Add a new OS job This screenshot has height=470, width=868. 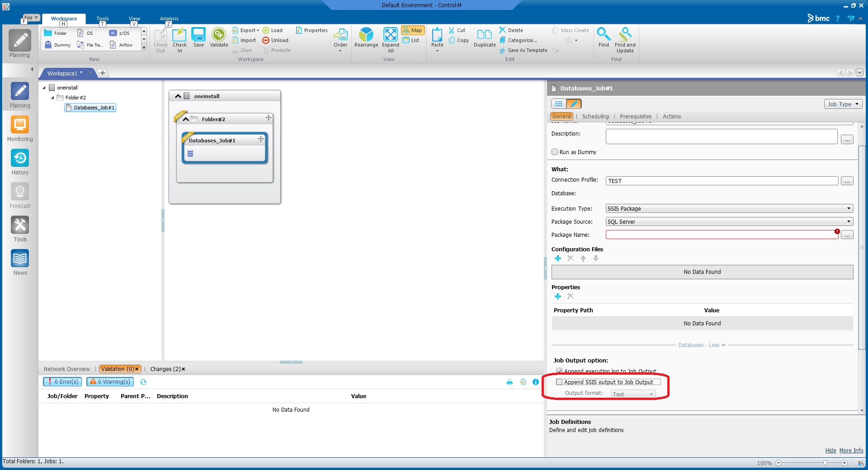point(85,33)
